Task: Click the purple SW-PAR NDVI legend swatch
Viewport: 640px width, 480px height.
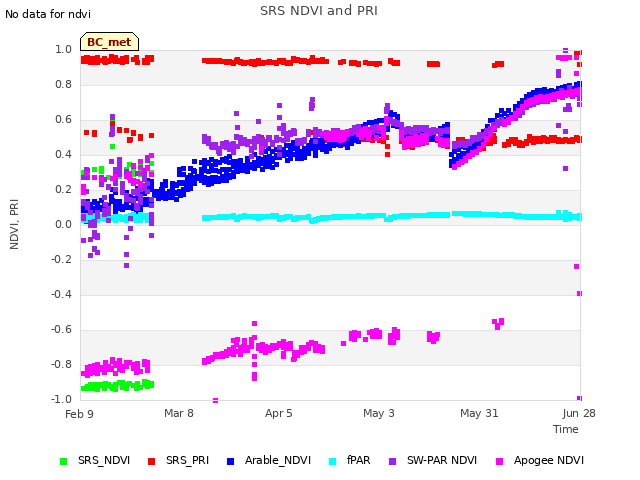Action: (392, 462)
